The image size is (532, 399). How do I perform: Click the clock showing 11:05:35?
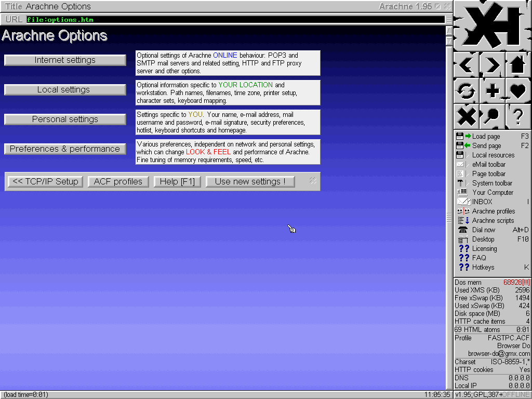tap(437, 395)
